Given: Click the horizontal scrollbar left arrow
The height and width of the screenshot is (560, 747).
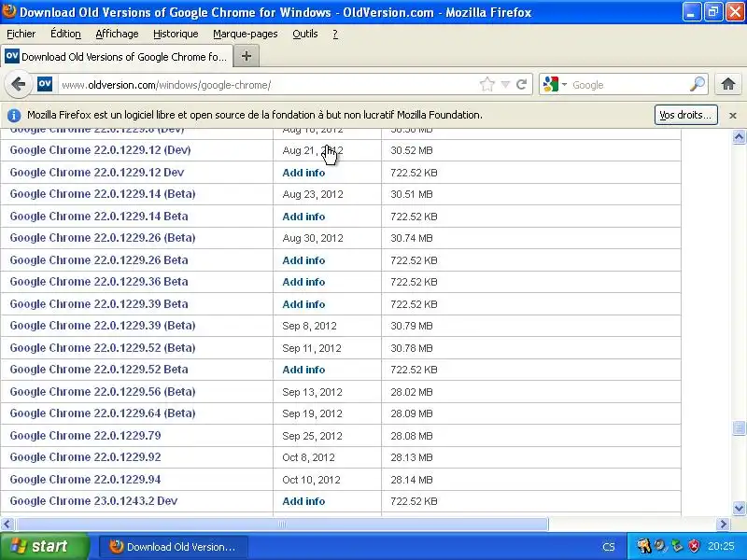Looking at the screenshot, I should tap(7, 525).
